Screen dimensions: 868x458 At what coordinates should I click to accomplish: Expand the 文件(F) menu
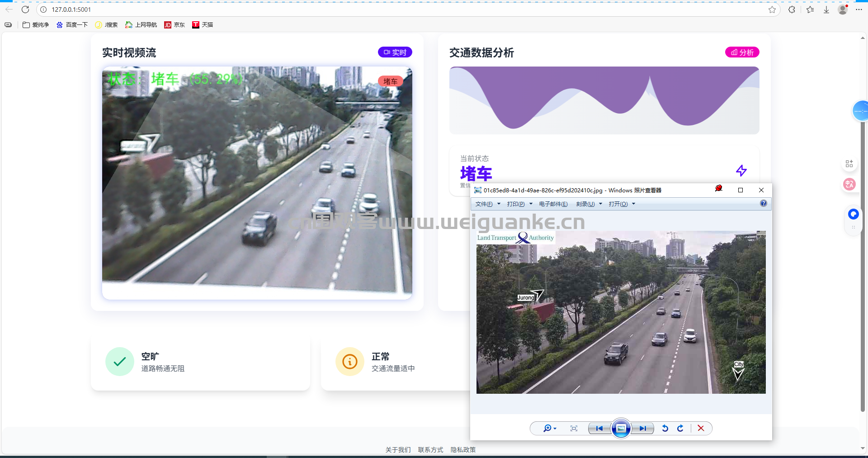tap(487, 204)
